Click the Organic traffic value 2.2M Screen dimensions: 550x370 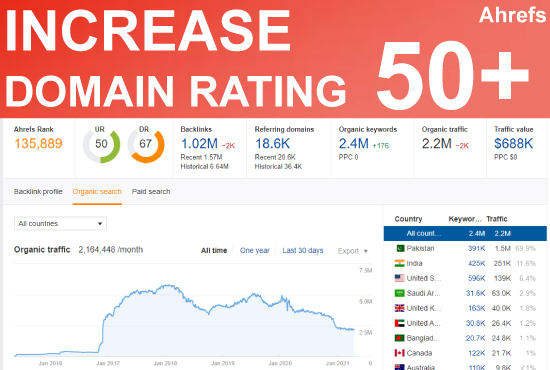coord(437,144)
